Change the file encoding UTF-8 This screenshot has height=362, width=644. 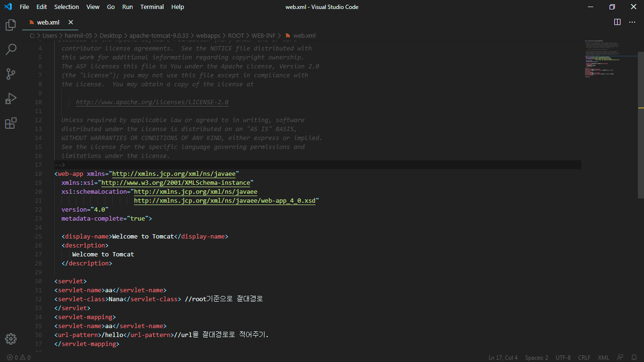click(x=563, y=357)
